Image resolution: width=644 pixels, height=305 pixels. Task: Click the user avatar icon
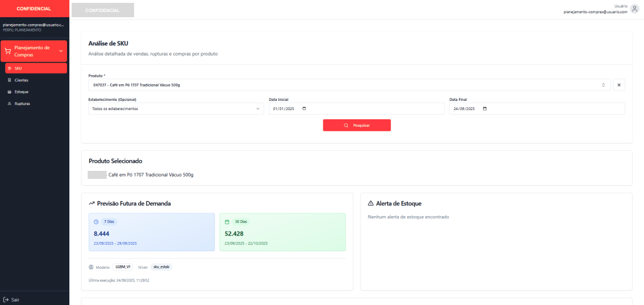(634, 9)
